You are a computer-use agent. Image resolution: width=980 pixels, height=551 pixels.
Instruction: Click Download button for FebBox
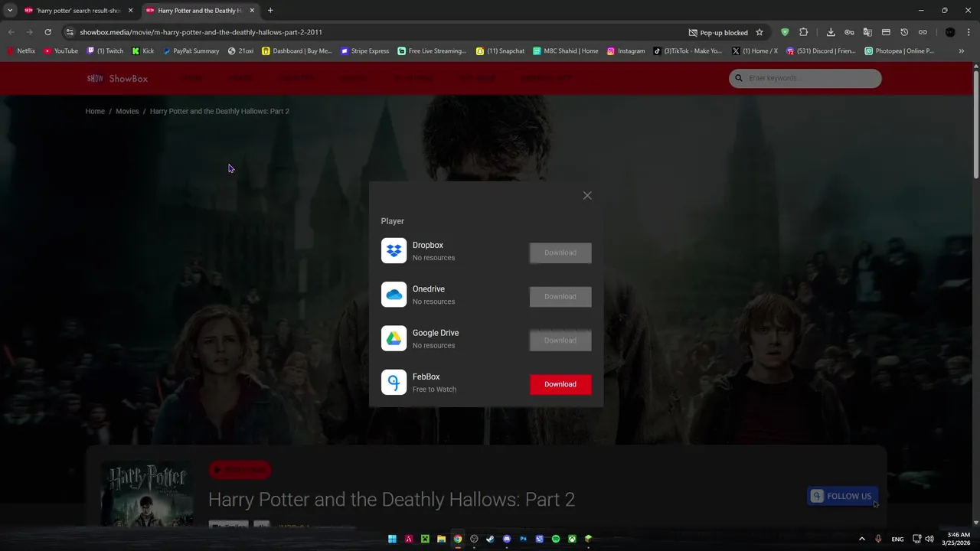tap(560, 384)
